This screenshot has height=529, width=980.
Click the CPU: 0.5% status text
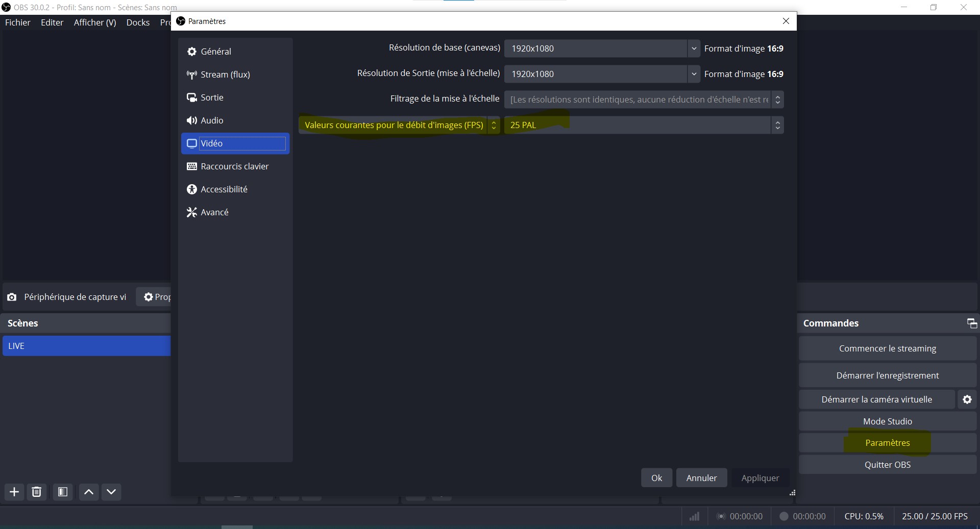click(x=864, y=516)
